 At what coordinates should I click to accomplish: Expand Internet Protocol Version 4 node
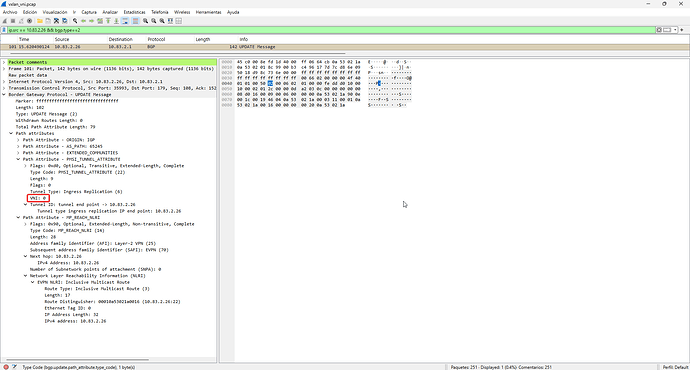point(4,81)
